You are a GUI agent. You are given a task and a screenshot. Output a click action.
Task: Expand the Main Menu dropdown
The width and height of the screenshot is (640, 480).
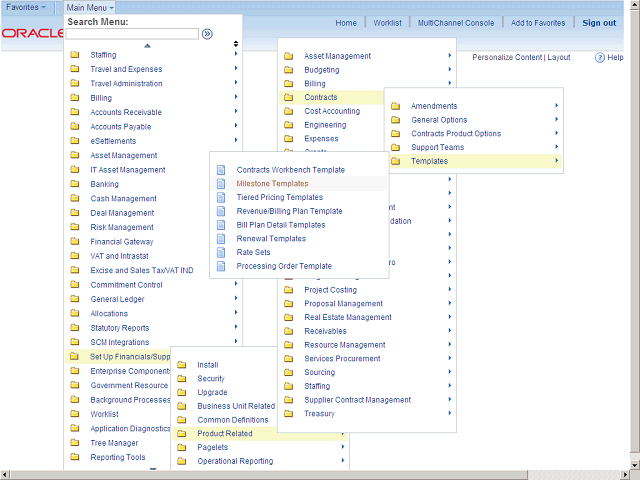pos(90,7)
